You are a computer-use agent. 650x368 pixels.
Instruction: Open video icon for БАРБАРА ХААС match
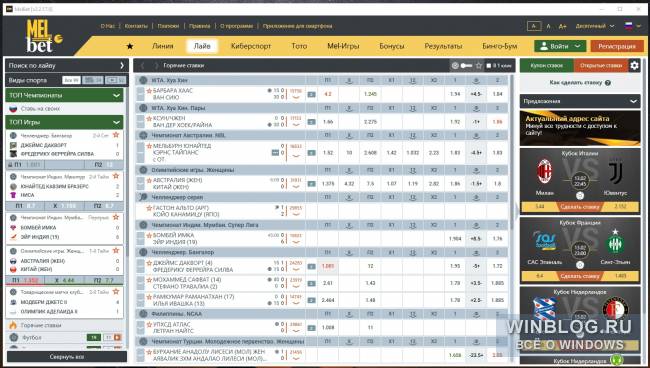click(x=312, y=94)
